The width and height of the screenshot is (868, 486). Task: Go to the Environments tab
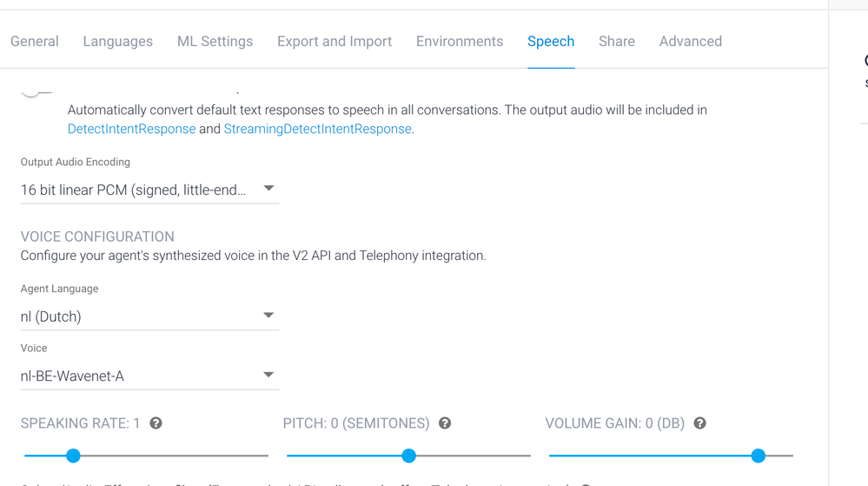coord(460,42)
